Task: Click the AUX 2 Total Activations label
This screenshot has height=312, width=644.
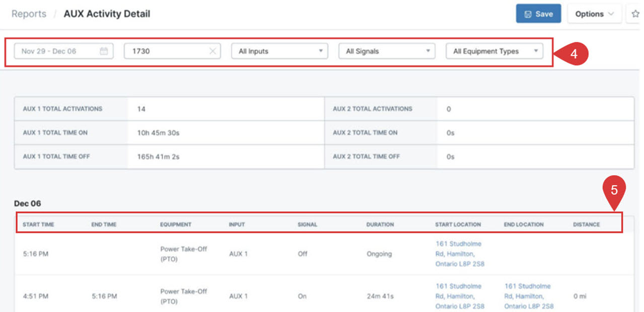Action: click(x=373, y=109)
